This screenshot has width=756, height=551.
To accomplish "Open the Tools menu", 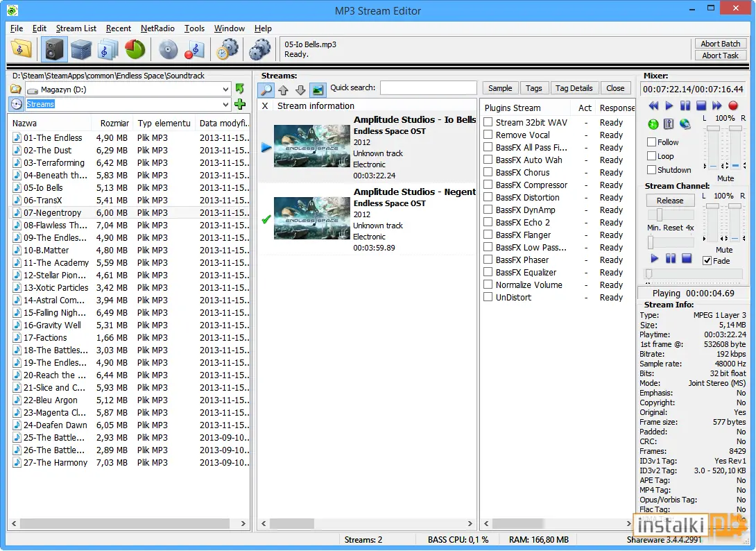I will pos(194,28).
